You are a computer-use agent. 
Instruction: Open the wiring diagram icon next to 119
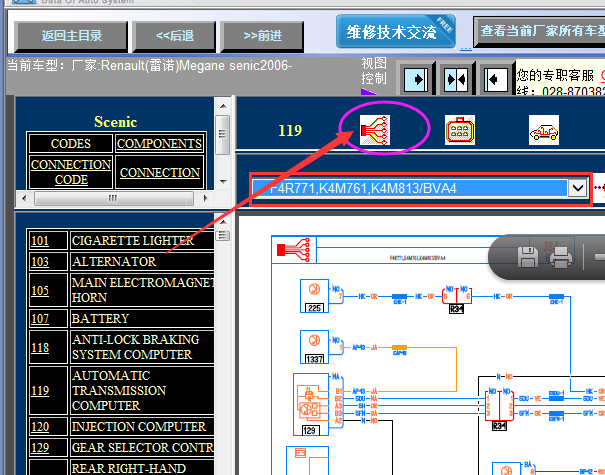tap(375, 130)
